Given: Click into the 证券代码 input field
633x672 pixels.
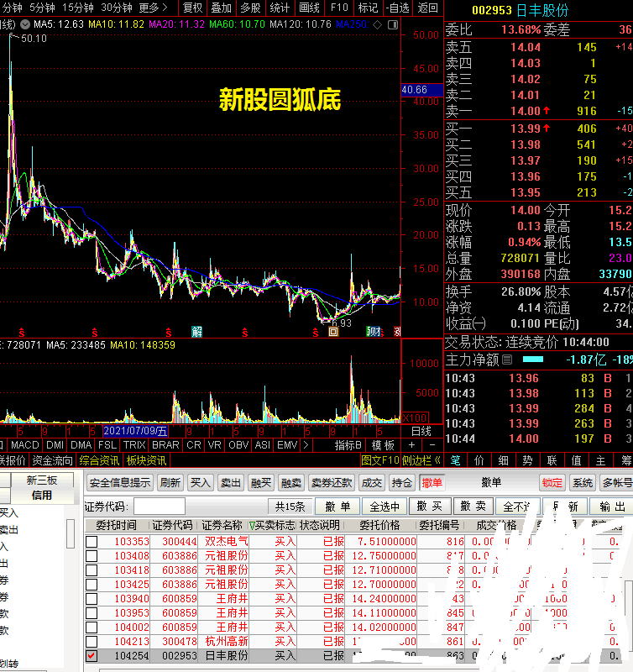Looking at the screenshot, I should [159, 507].
